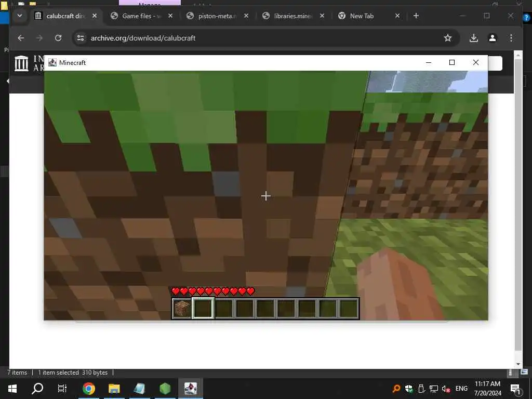This screenshot has width=532, height=399.
Task: Open the libraries.minecraft tab
Action: [x=293, y=16]
